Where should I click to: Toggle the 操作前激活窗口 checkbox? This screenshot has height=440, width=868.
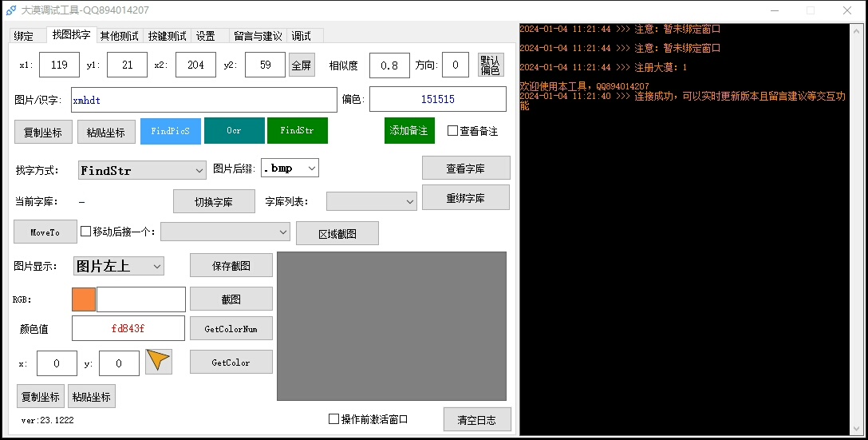(333, 419)
